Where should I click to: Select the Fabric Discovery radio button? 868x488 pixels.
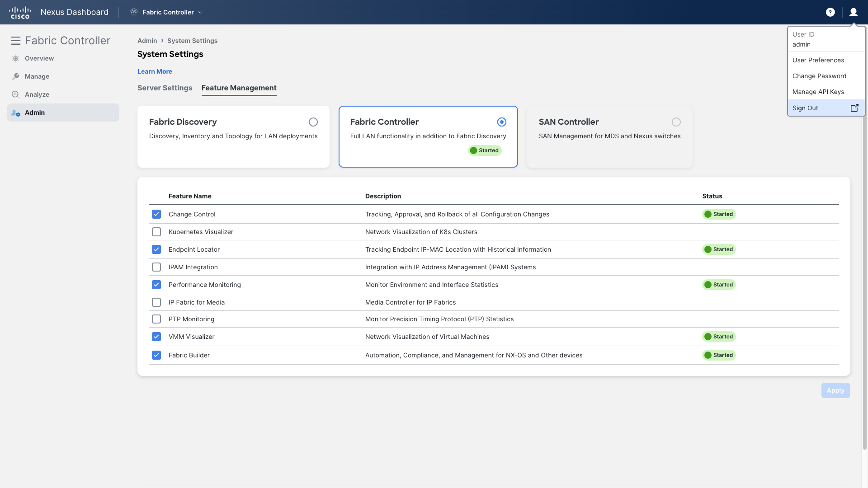313,122
